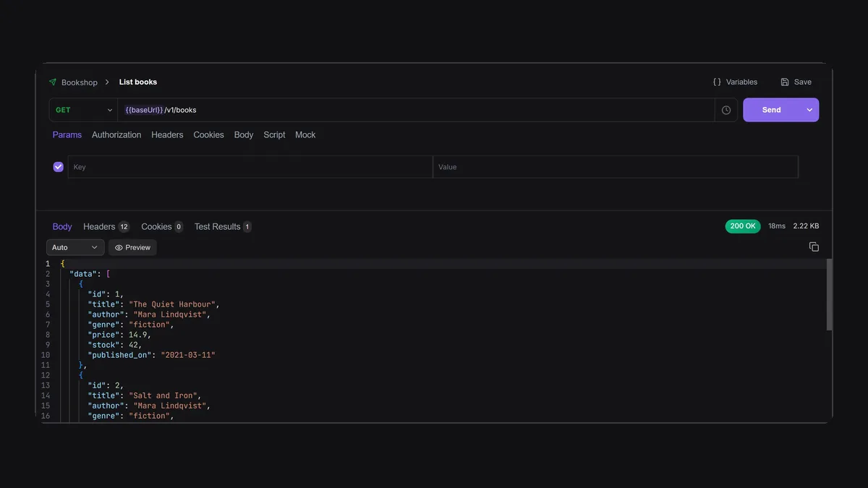868x488 pixels.
Task: Open response Headers tab with 12 badge
Action: tap(106, 226)
